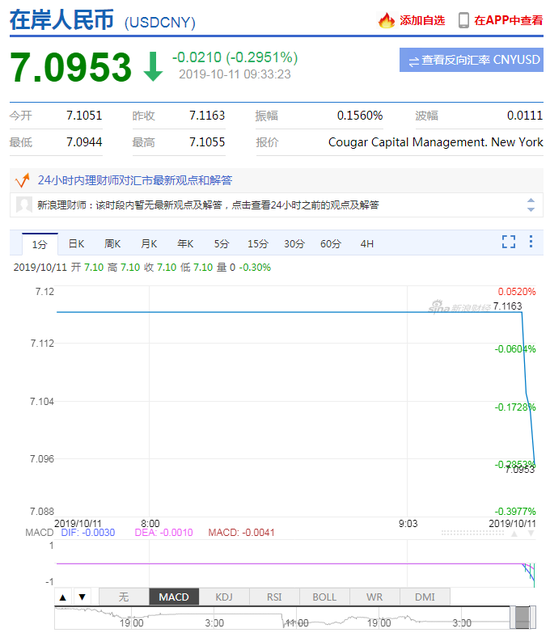
Task: Click the timestamp 2019-10-11 09:33:23
Action: pyautogui.click(x=235, y=74)
